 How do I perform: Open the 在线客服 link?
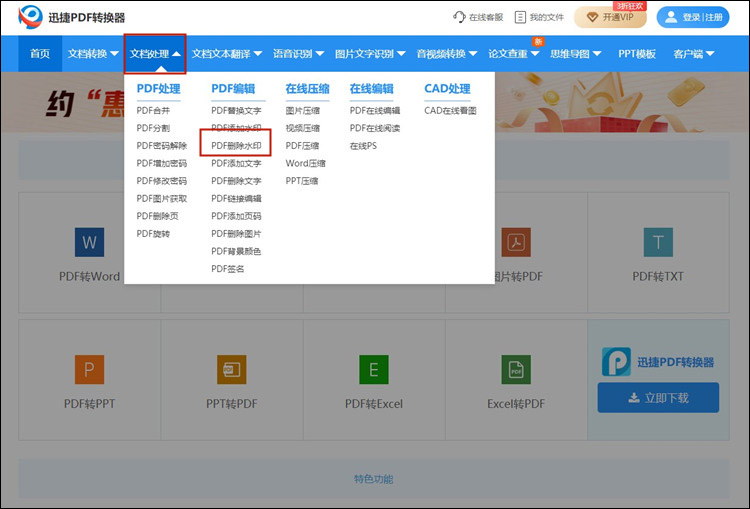point(478,17)
